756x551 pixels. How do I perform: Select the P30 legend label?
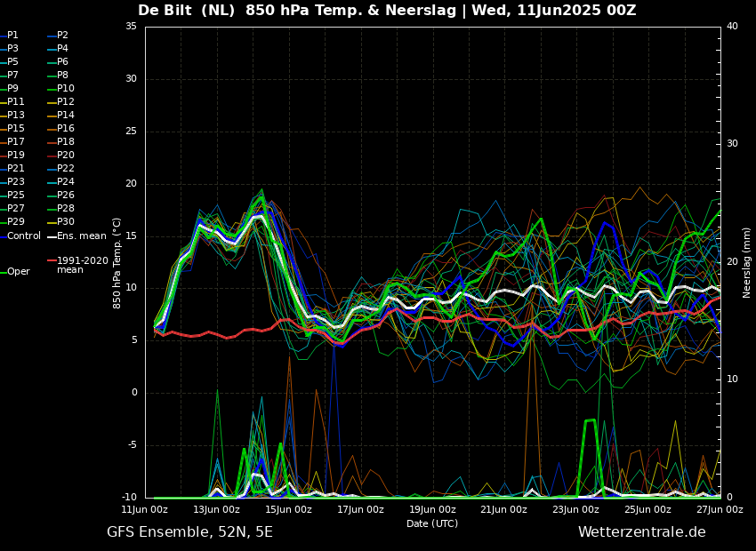pos(66,221)
